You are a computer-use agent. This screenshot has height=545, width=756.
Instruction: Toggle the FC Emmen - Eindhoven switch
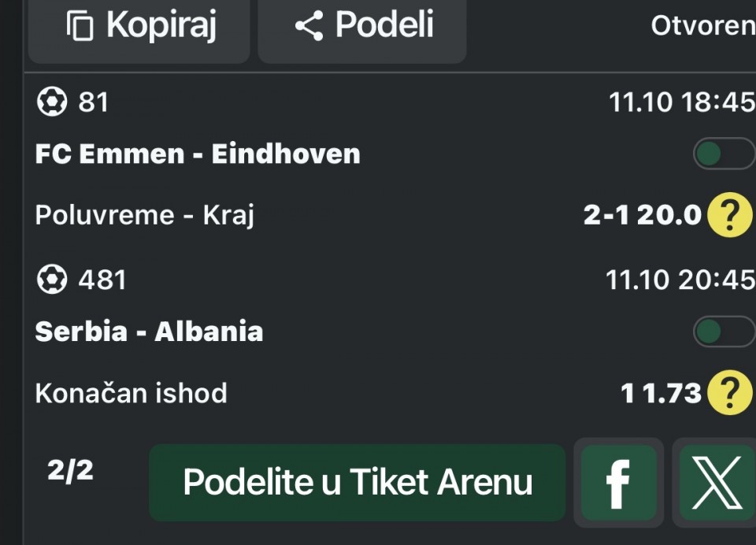point(723,154)
